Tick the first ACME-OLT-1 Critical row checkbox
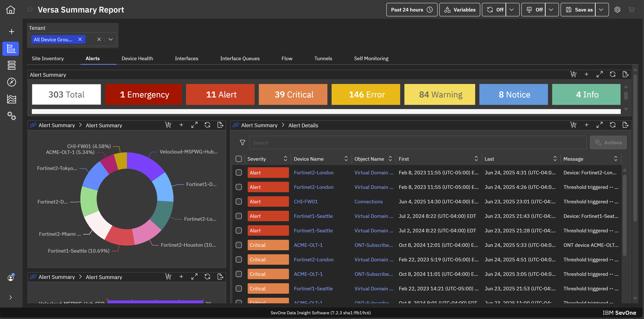The height and width of the screenshot is (319, 644). coord(239,245)
